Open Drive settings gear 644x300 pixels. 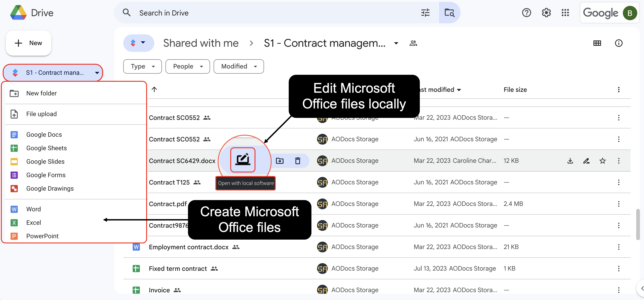pyautogui.click(x=546, y=13)
